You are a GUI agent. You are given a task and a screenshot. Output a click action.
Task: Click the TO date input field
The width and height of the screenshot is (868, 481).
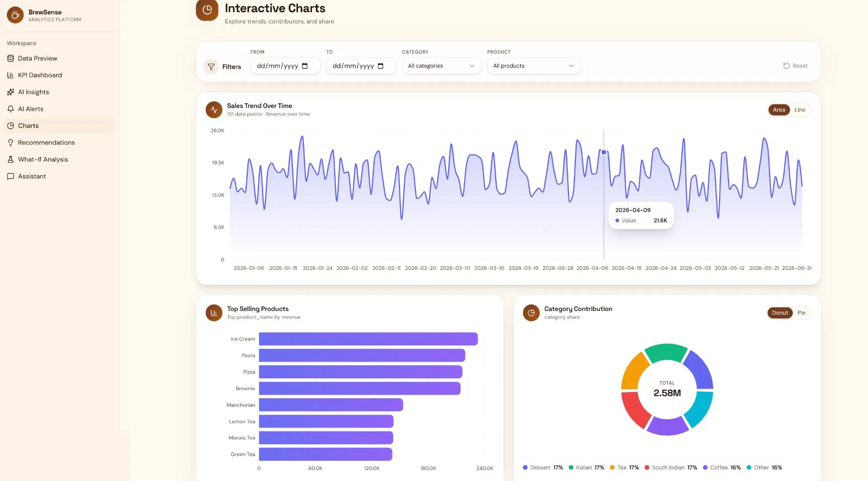coord(361,66)
